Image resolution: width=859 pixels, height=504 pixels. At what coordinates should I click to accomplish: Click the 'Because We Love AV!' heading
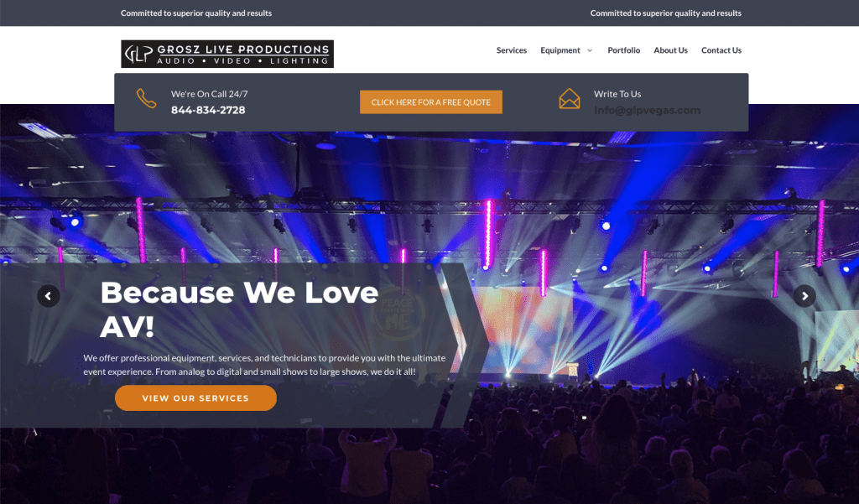(239, 309)
